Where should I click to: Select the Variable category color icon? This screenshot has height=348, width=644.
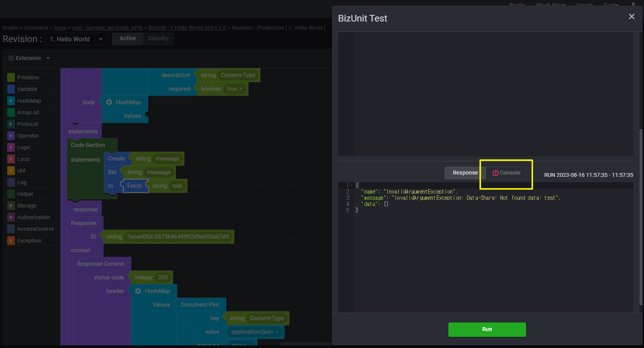tap(11, 89)
